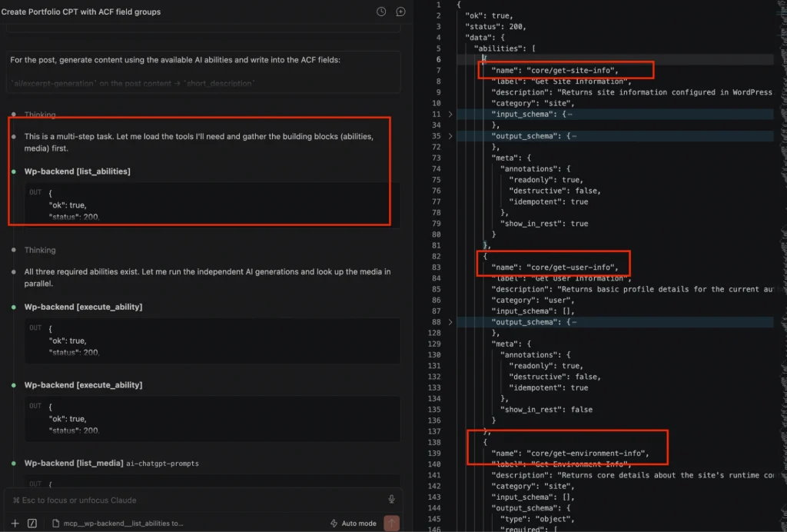Click the session title 'Create Portfolio CPT with ACF field groups'
Screen dimensions: 787x532
pos(81,12)
